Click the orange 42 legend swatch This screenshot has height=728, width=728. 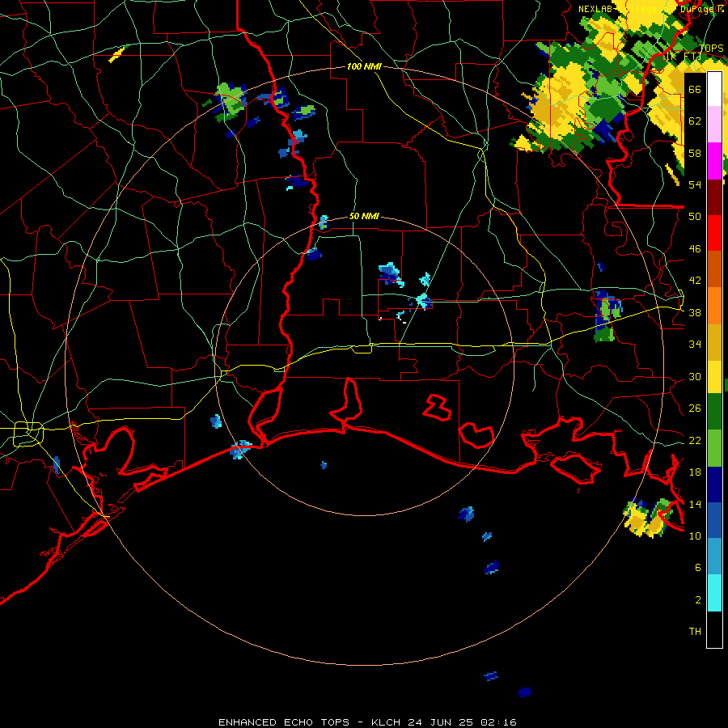[714, 305]
